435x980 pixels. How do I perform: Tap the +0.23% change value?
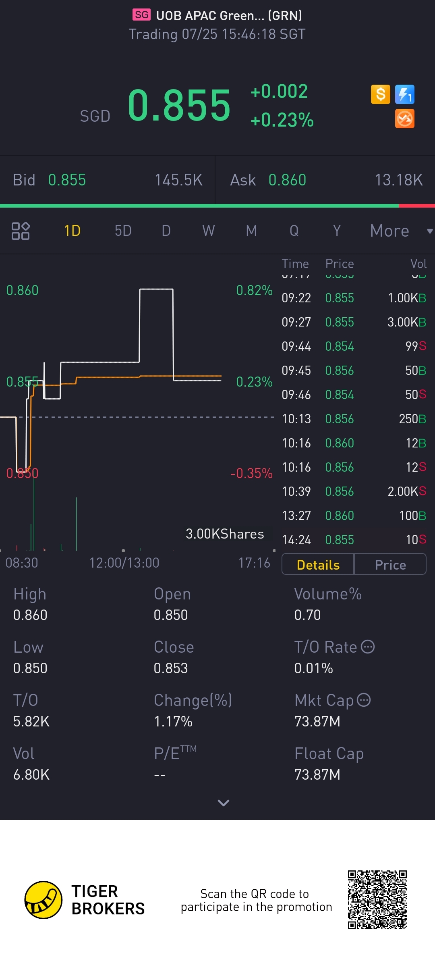pos(282,120)
